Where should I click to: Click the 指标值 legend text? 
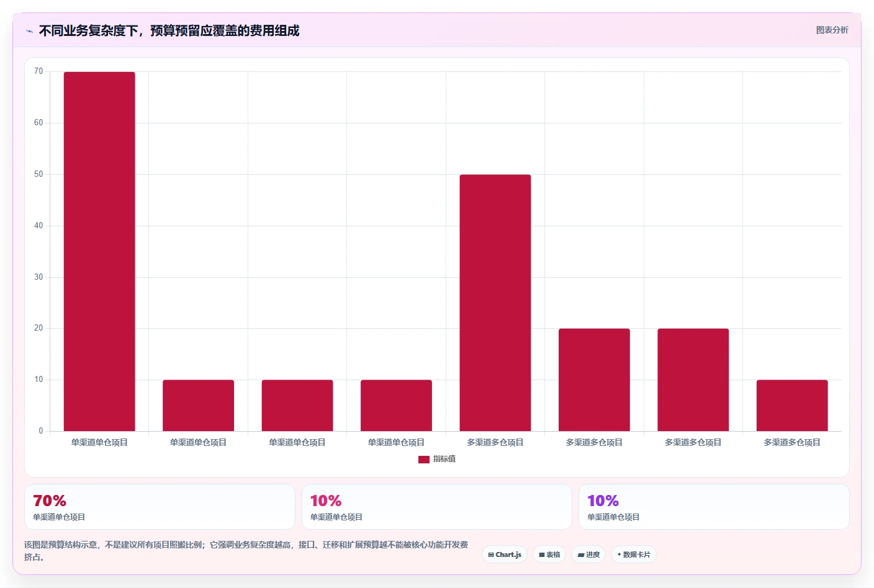(444, 459)
